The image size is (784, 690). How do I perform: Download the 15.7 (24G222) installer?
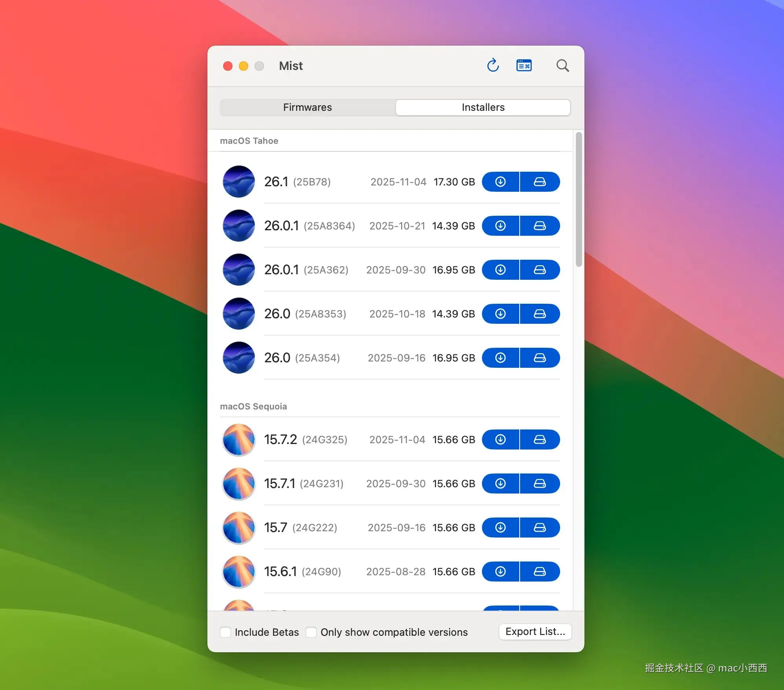coord(500,527)
